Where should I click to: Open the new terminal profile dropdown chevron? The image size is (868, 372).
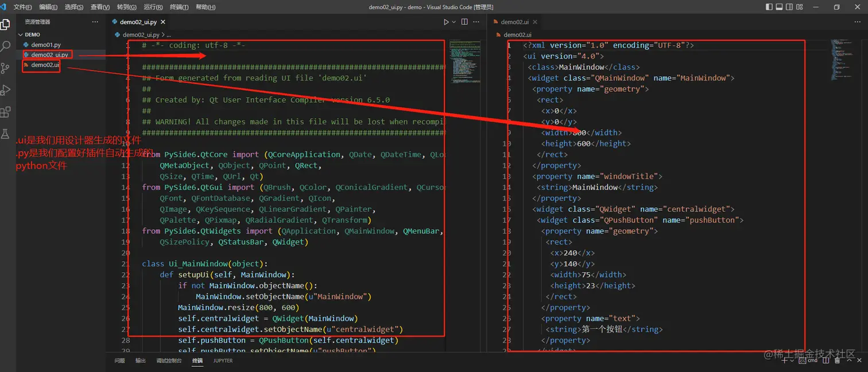coord(792,361)
